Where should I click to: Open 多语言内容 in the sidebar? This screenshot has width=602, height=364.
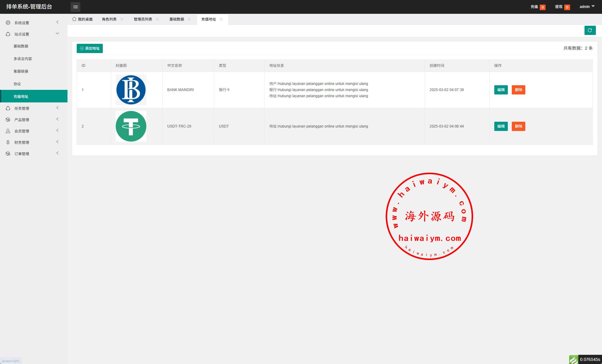(23, 59)
